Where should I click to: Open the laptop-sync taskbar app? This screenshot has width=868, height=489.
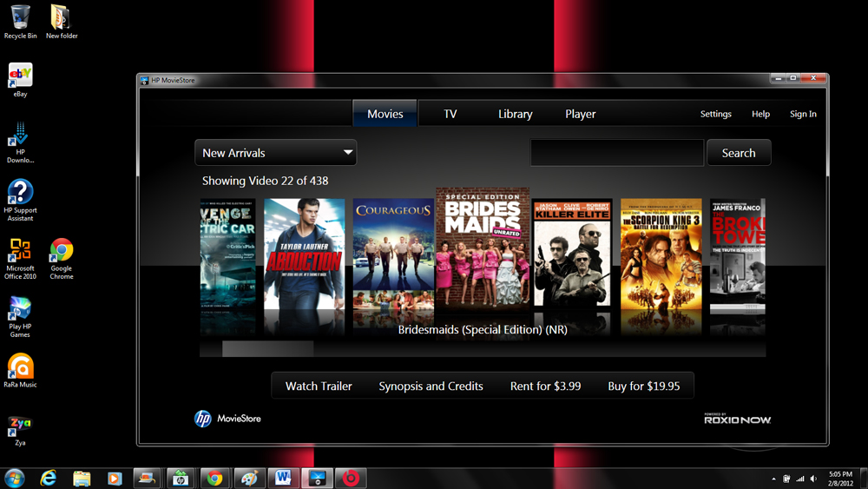point(147,478)
